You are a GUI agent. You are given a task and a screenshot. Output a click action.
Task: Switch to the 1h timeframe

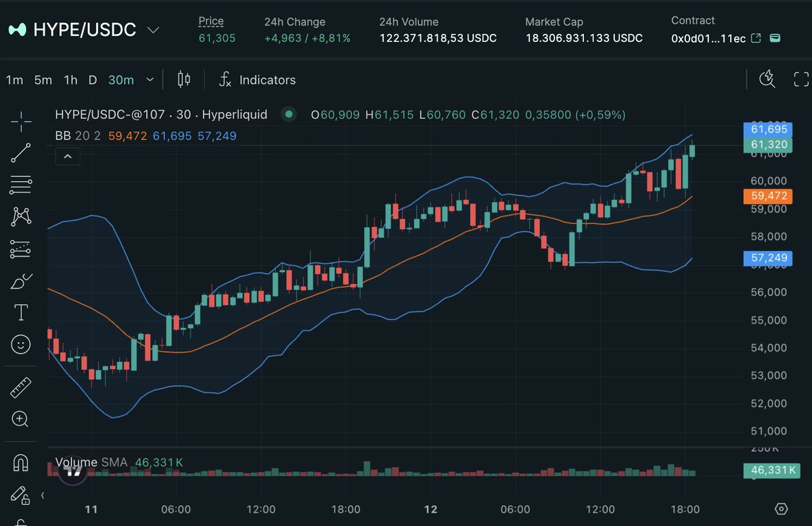70,80
